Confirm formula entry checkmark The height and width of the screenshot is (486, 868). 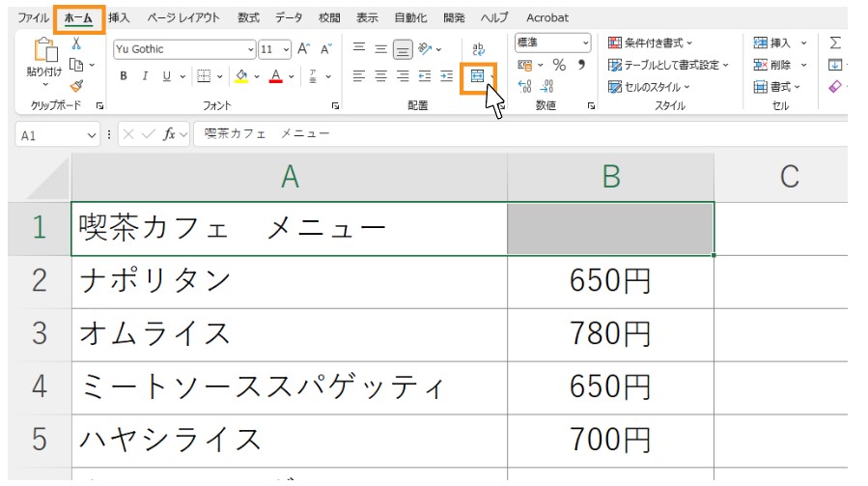149,134
